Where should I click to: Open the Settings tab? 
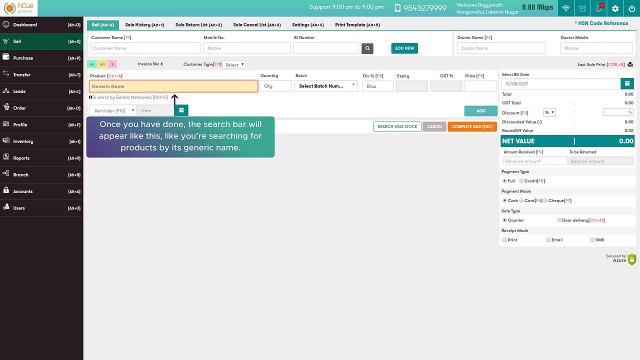pyautogui.click(x=308, y=25)
